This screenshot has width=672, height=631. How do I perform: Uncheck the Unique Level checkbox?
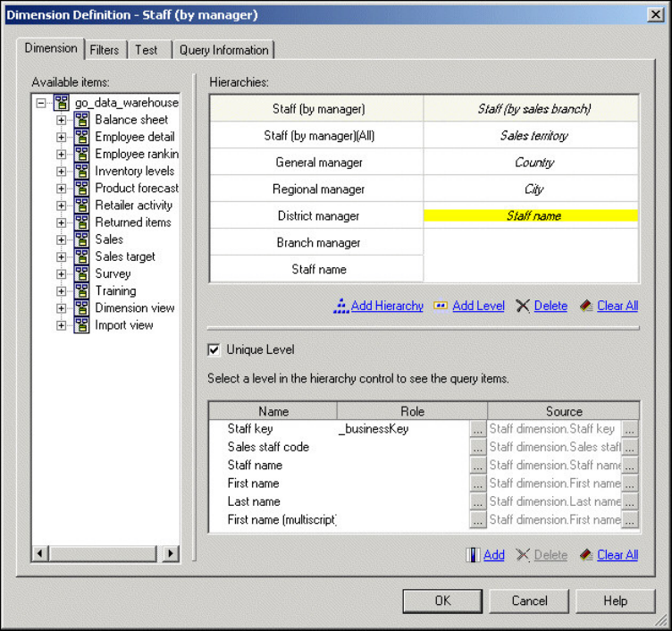[214, 349]
